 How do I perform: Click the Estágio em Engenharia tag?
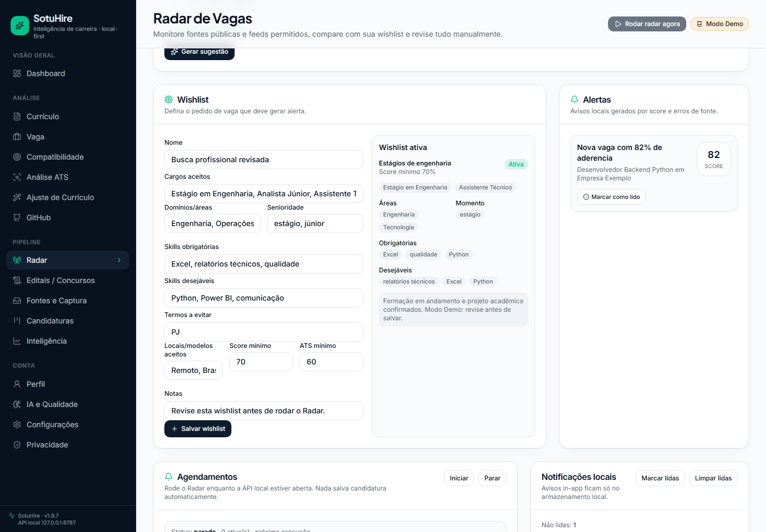(415, 187)
